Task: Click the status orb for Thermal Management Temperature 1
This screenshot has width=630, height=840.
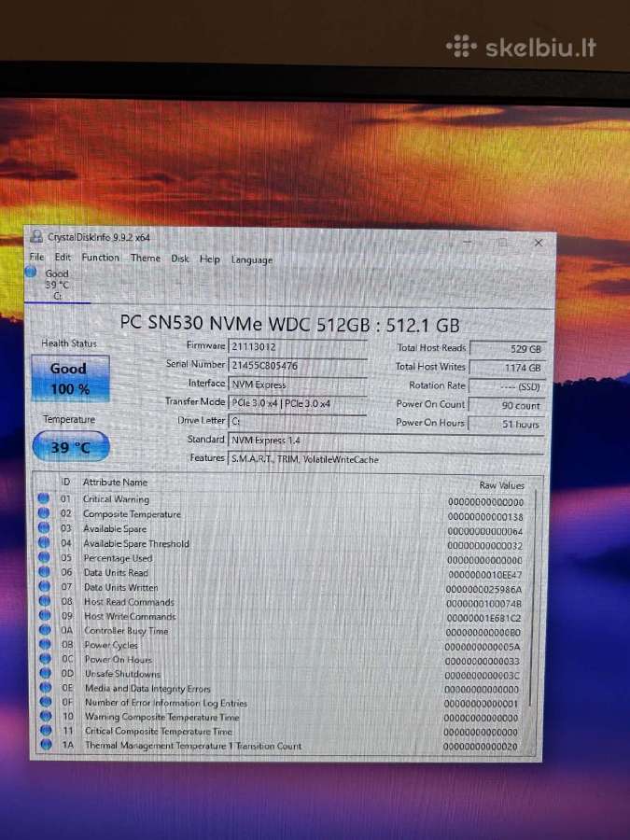Action: click(47, 744)
